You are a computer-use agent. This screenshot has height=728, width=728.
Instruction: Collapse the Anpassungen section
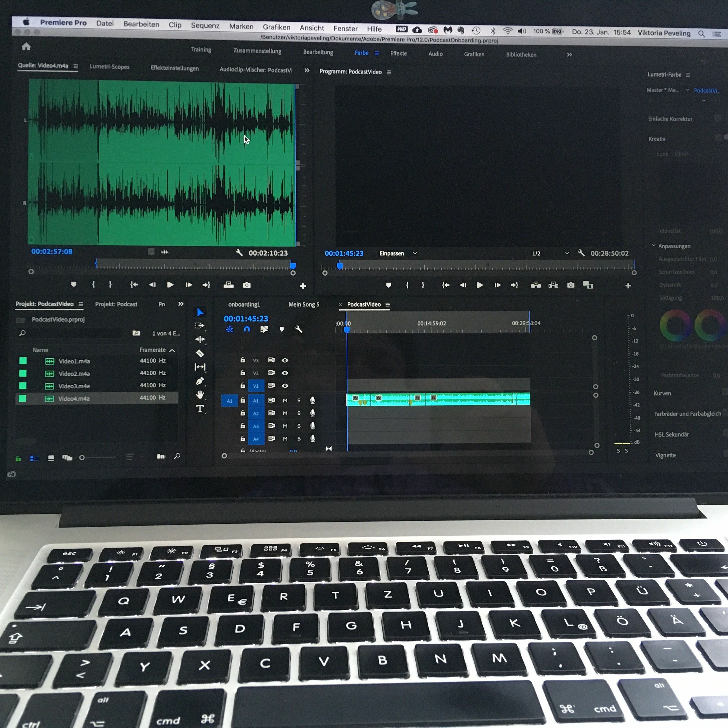(x=654, y=245)
